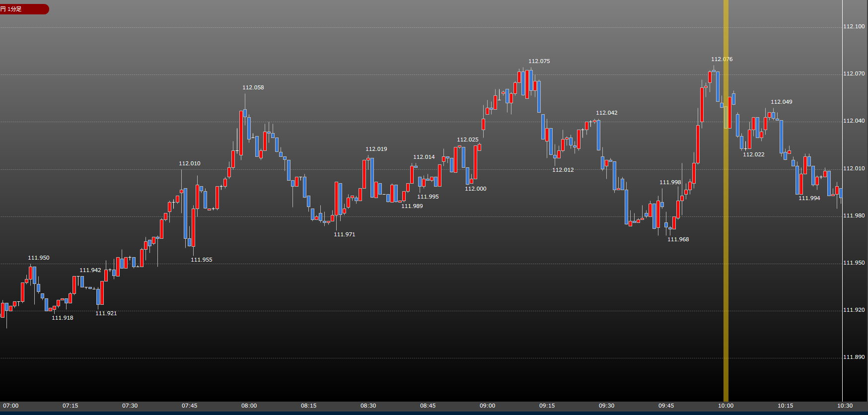Click the 07:30 label on time axis
The image size is (868, 415).
130,406
